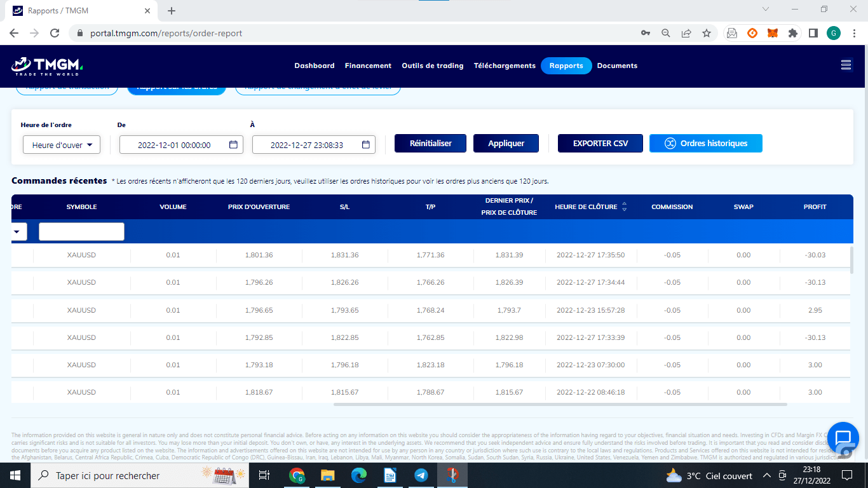
Task: Click the opening price 1,801.36
Action: click(259, 255)
